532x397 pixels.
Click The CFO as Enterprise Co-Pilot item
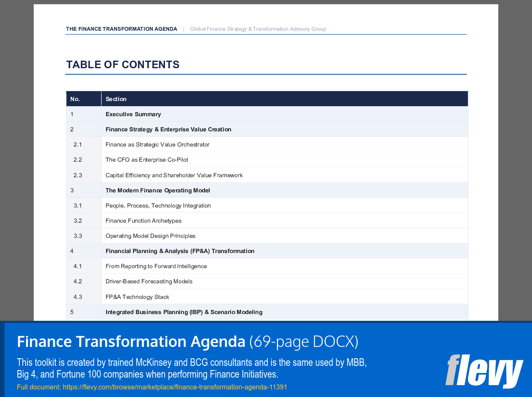coord(147,160)
